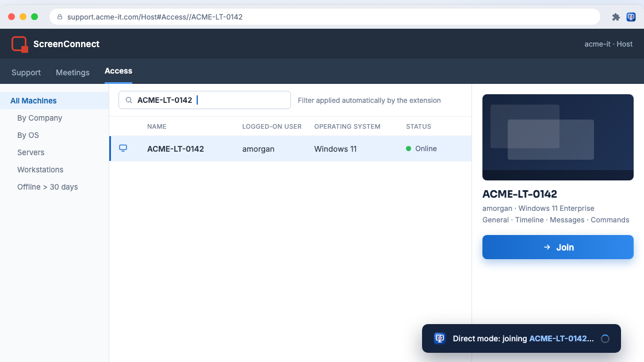This screenshot has height=362, width=644.
Task: Click the green Online status dot
Action: [408, 149]
